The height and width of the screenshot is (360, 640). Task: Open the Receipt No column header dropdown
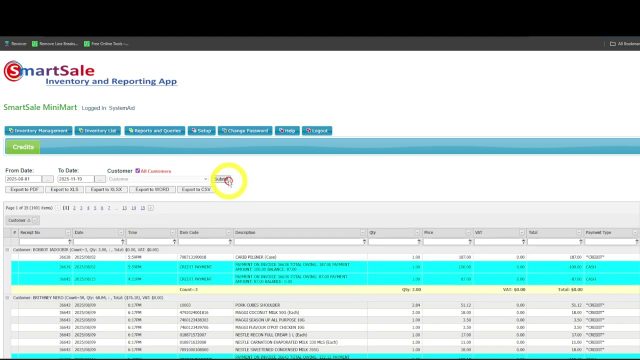point(68,233)
